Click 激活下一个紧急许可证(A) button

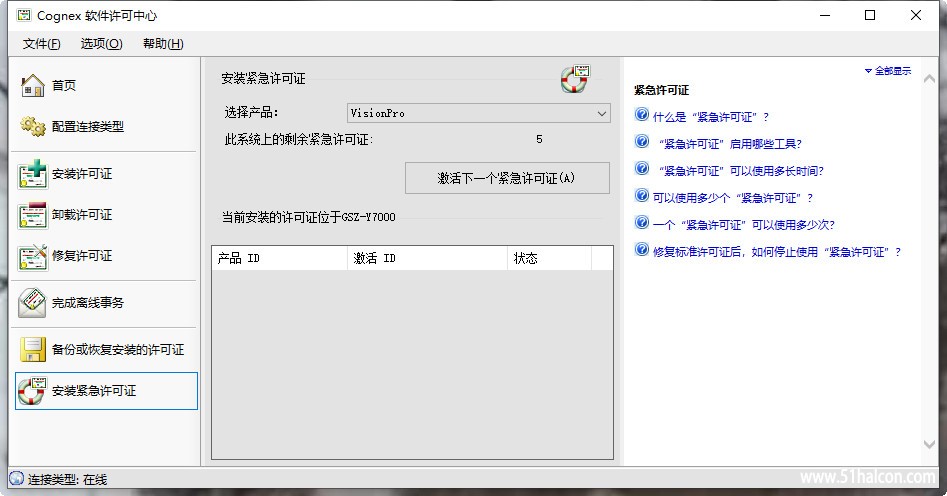tap(507, 178)
